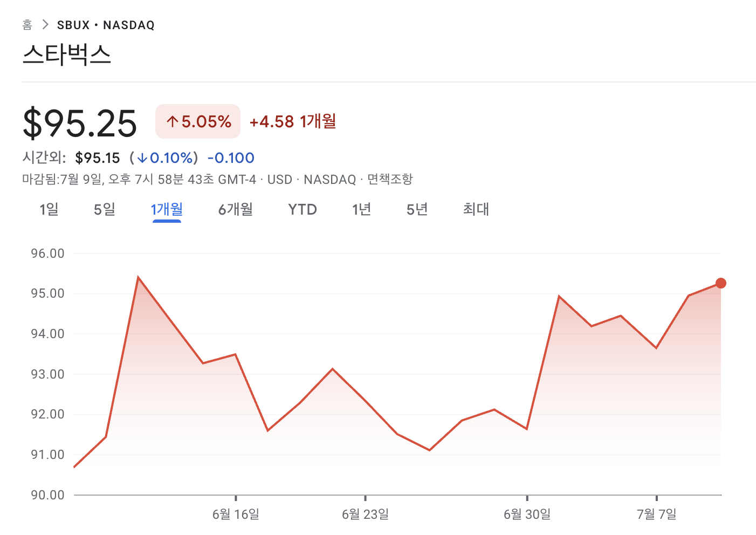Image resolution: width=756 pixels, height=535 pixels.
Task: Click SBUX · NASDAQ breadcrumb text
Action: [106, 25]
